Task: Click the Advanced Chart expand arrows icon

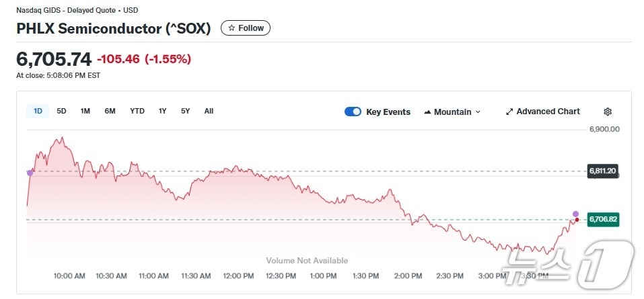Action: click(x=509, y=112)
